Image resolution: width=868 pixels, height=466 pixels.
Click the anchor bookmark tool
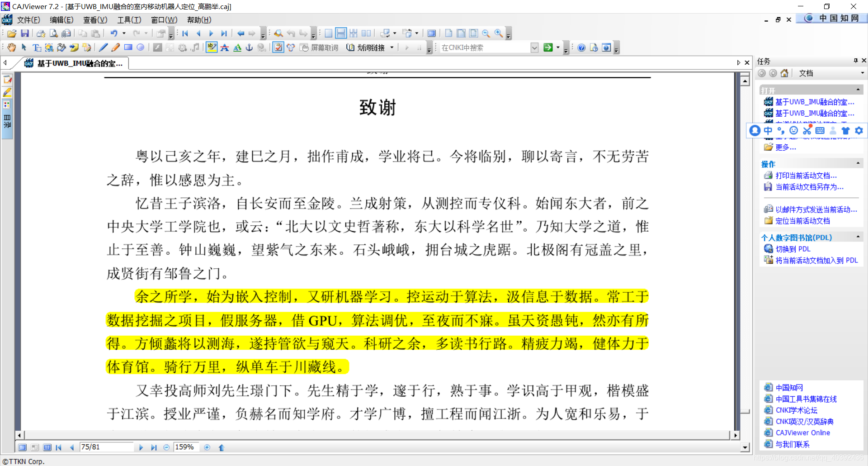coord(249,48)
